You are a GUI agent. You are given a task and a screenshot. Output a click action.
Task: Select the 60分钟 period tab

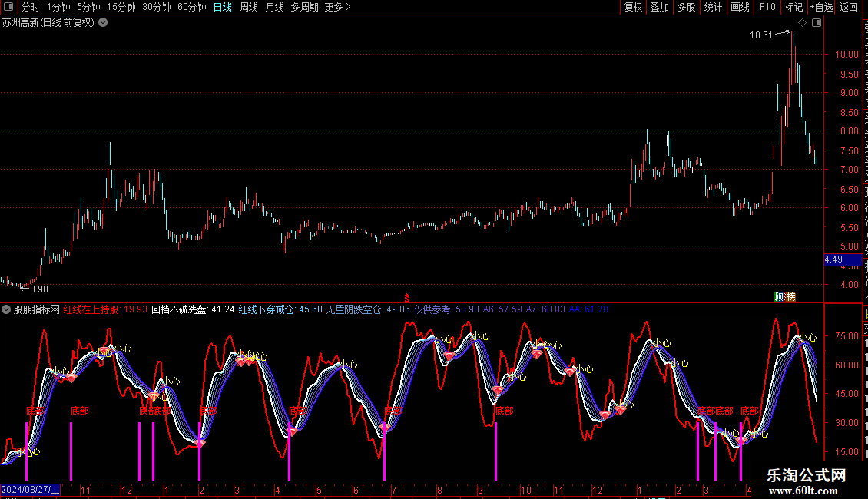[x=192, y=7]
